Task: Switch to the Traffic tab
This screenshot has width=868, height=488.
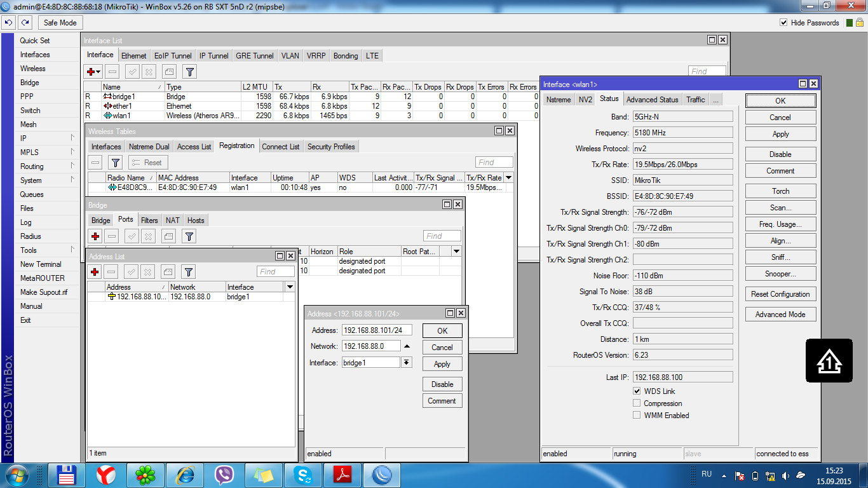Action: tap(695, 100)
